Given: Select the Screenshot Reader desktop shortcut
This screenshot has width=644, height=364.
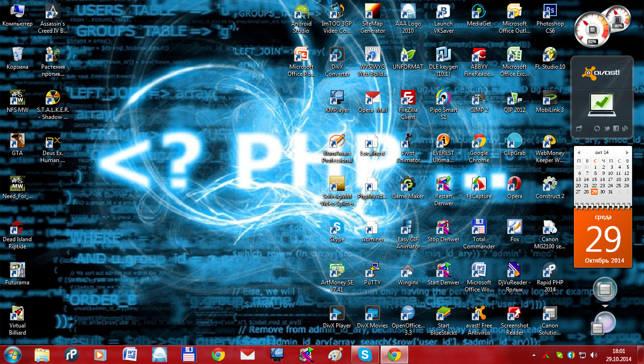Looking at the screenshot, I should [x=514, y=321].
